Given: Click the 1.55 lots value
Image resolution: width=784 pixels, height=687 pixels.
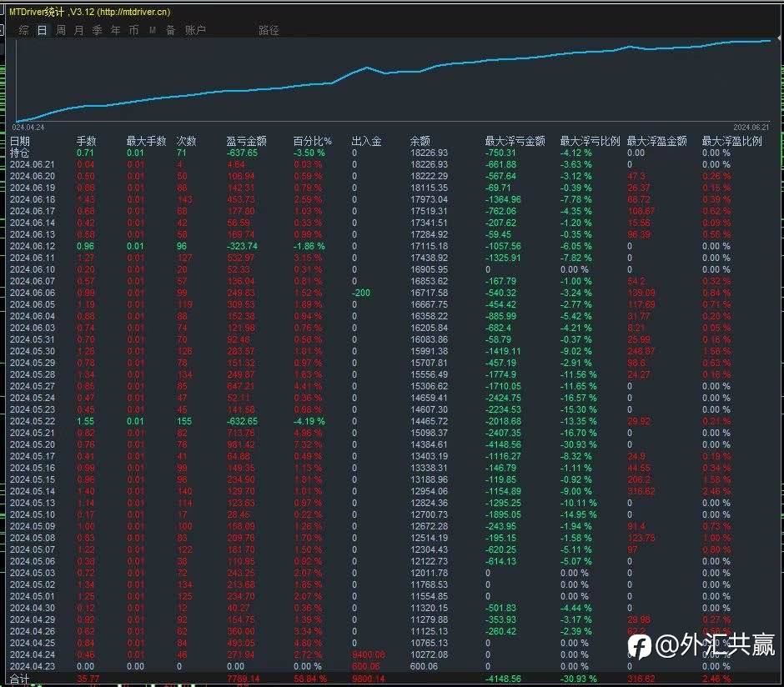Looking at the screenshot, I should tap(86, 421).
